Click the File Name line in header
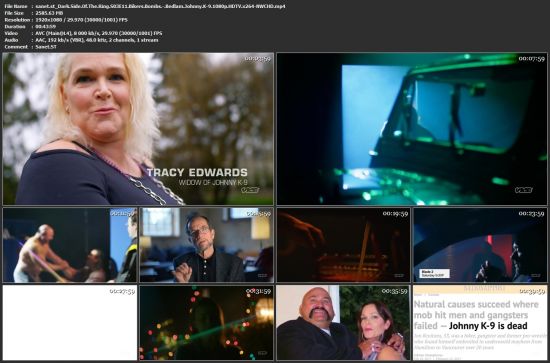550x363 pixels. point(145,6)
